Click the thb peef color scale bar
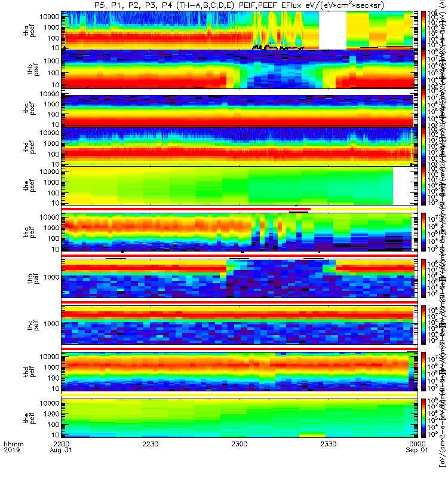 point(424,69)
